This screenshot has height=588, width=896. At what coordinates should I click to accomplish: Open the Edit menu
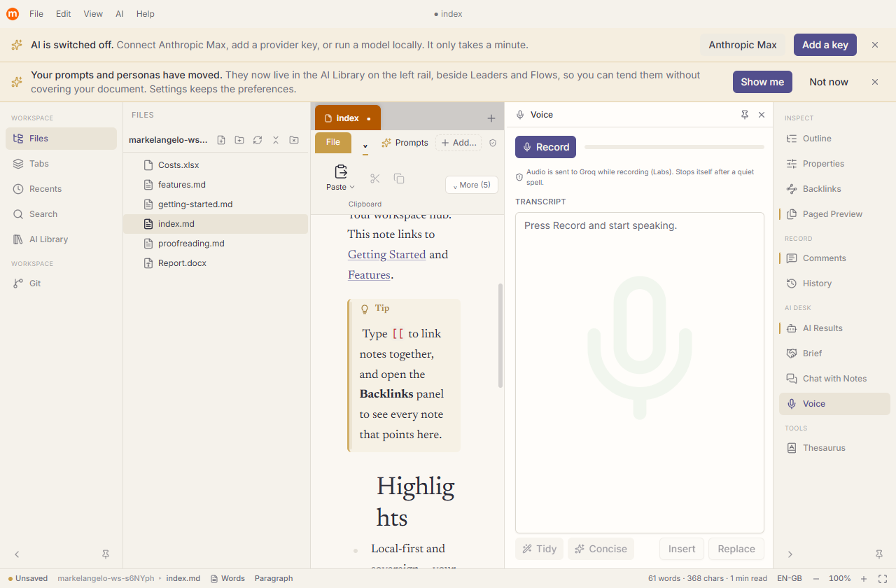(64, 14)
